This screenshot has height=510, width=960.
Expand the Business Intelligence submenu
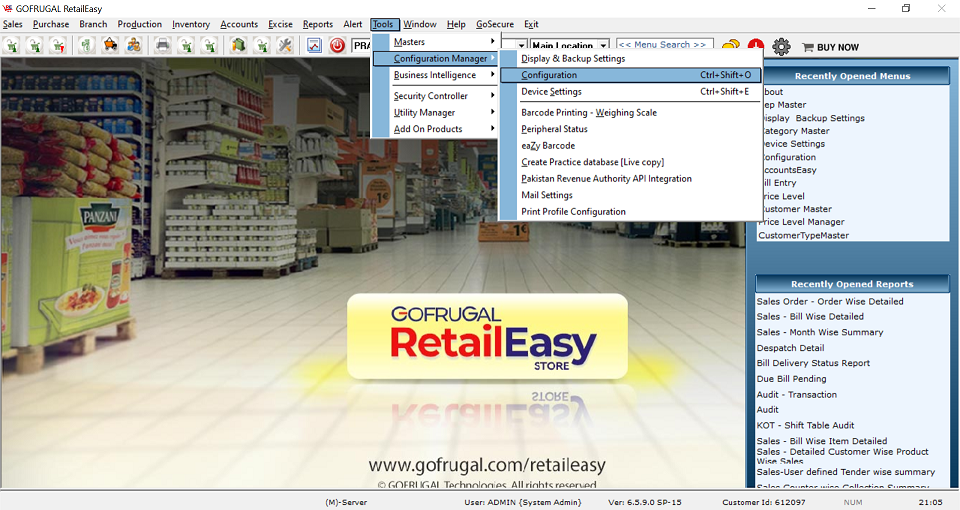435,75
